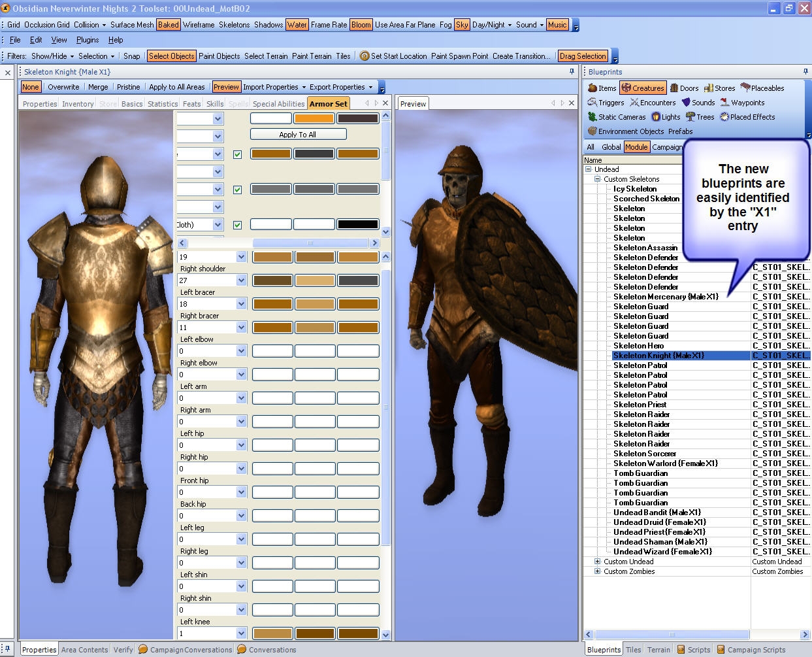Select the Doors blueprint icon
Screen dimensions: 812x657
674,88
